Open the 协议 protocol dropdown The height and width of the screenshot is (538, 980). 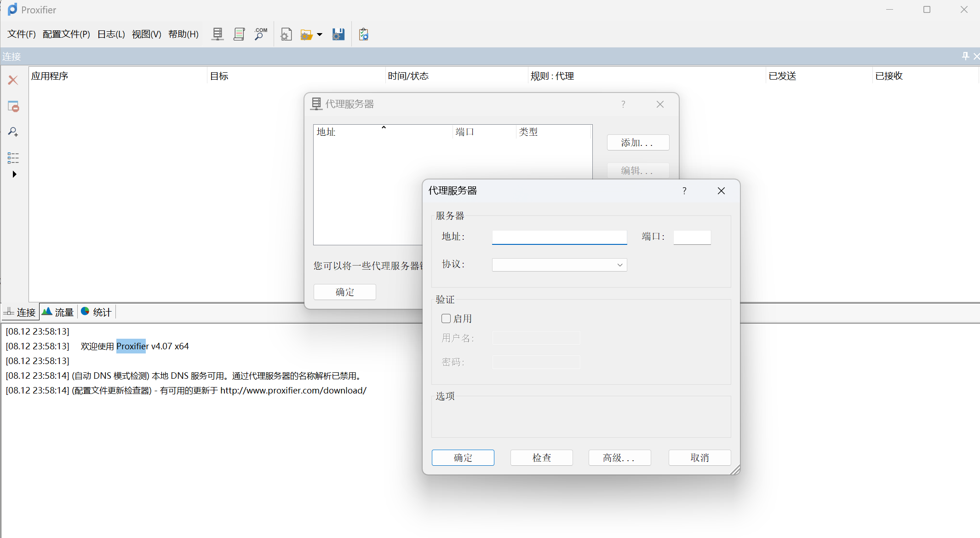[x=559, y=265]
